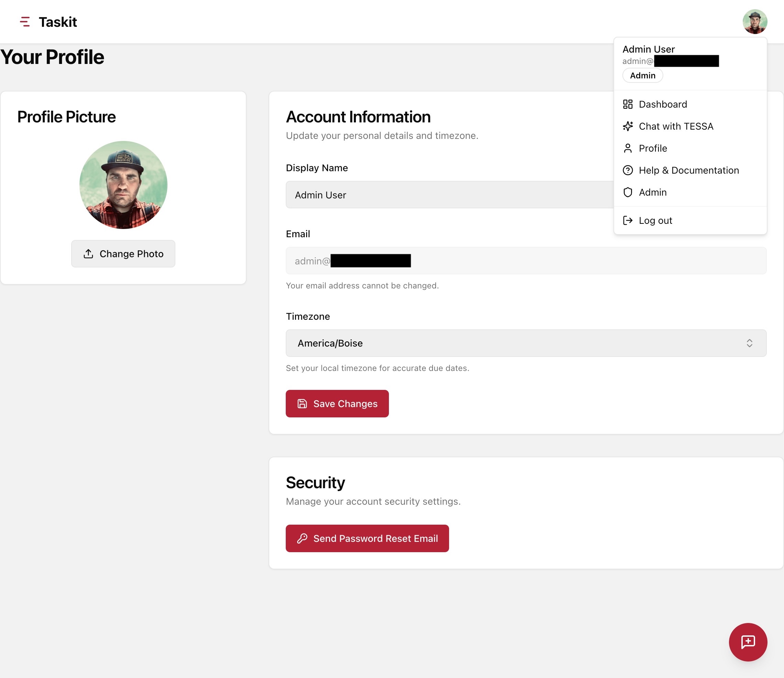Click the Taskit logo
Viewport: 784px width, 678px height.
coord(57,22)
